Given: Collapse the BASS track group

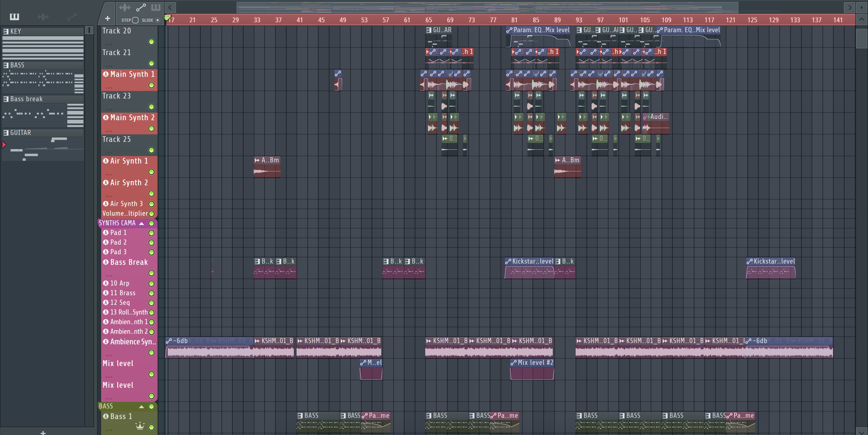Looking at the screenshot, I should pyautogui.click(x=142, y=406).
